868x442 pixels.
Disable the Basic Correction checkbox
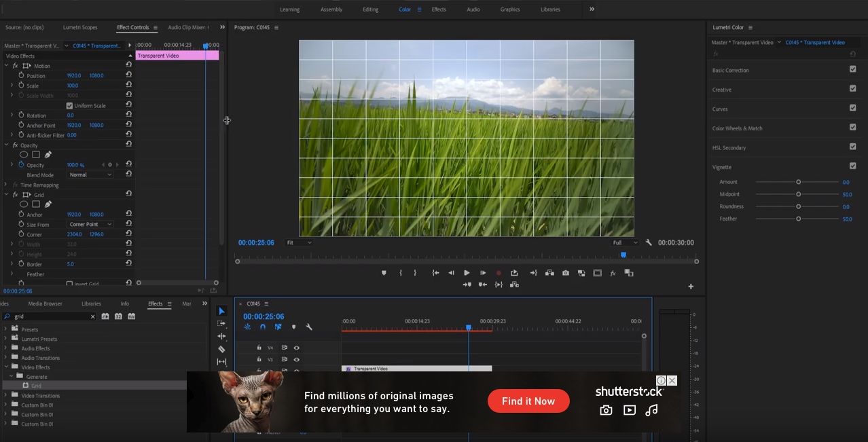852,69
